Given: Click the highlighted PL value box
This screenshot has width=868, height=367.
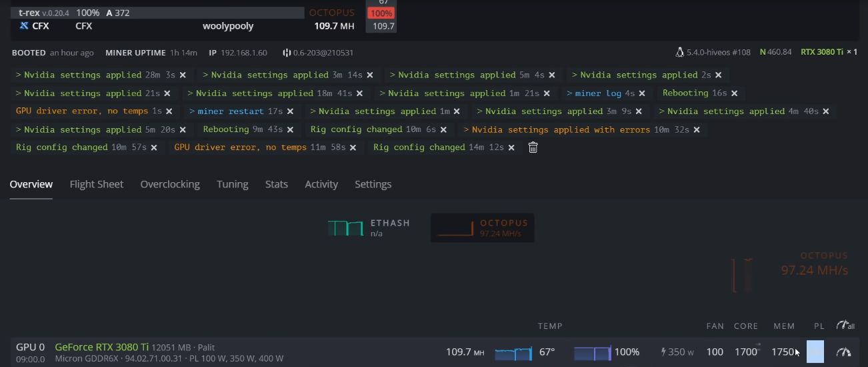Looking at the screenshot, I should [x=815, y=352].
